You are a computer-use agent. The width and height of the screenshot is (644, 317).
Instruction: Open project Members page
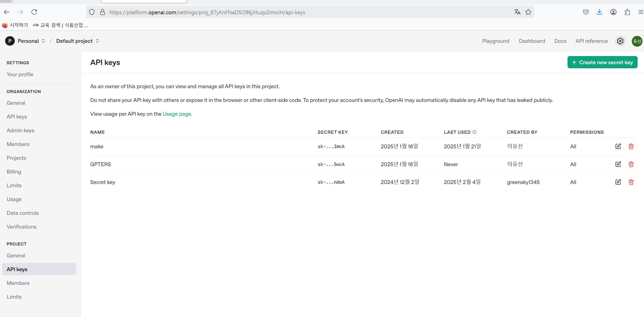point(39,283)
